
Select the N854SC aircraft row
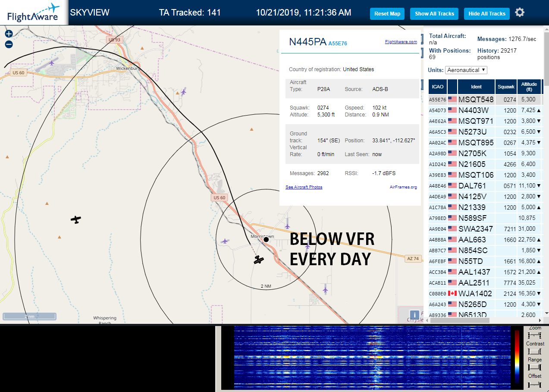point(485,251)
